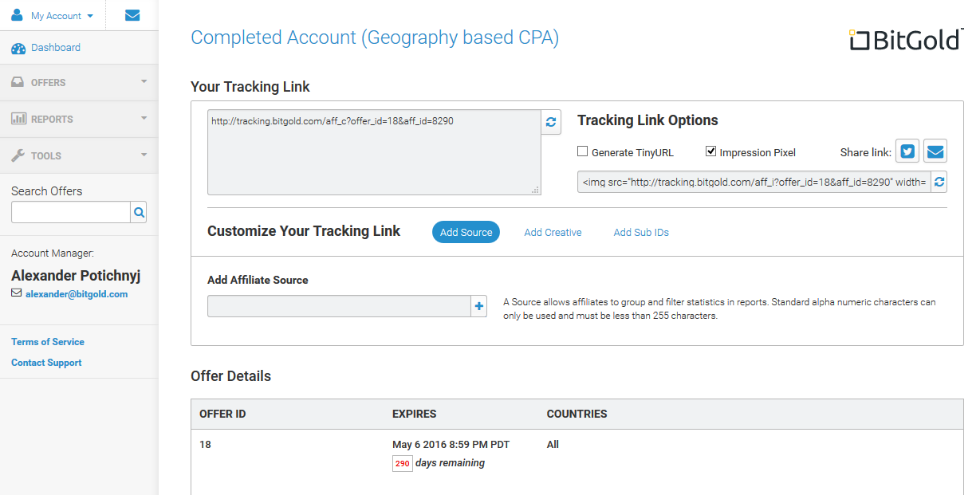This screenshot has width=980, height=495.
Task: Open the Terms of Service link
Action: pyautogui.click(x=48, y=342)
